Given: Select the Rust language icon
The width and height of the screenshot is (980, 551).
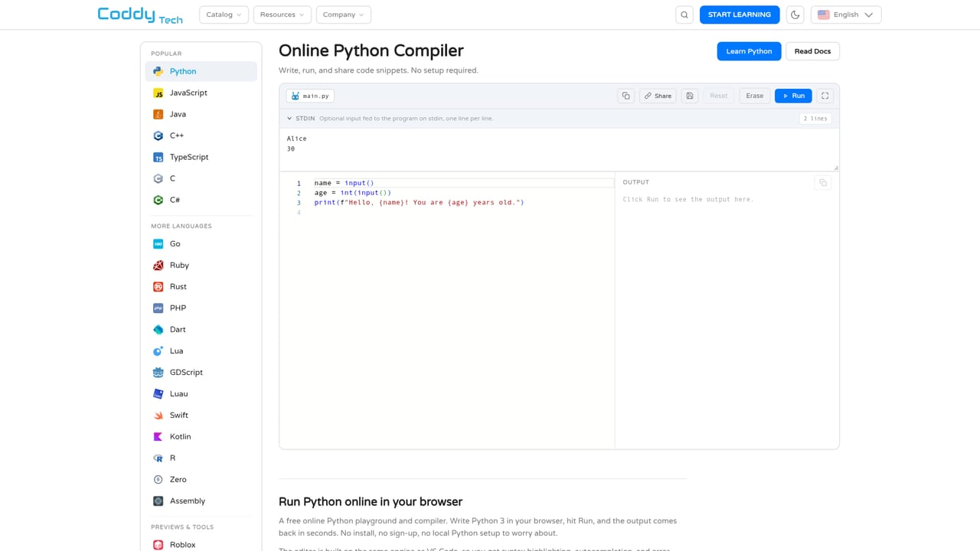Looking at the screenshot, I should tap(158, 286).
